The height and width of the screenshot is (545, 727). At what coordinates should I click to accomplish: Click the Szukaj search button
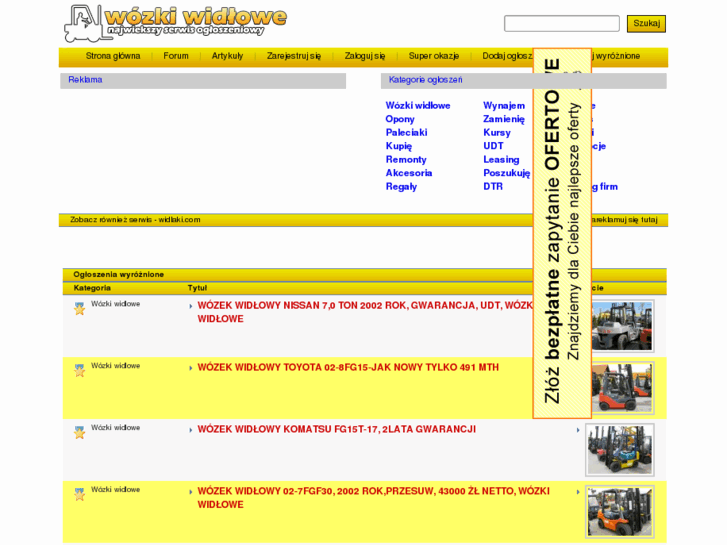[646, 24]
